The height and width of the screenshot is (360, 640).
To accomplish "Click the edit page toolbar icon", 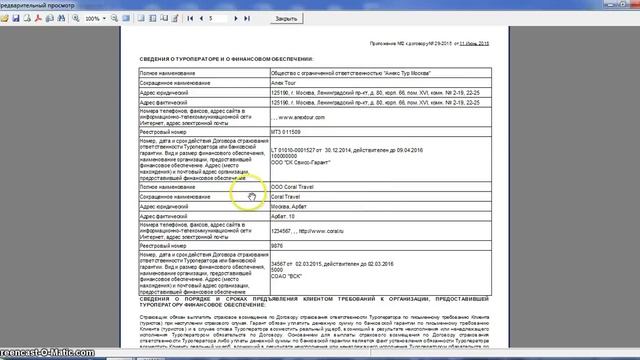I will [x=175, y=18].
